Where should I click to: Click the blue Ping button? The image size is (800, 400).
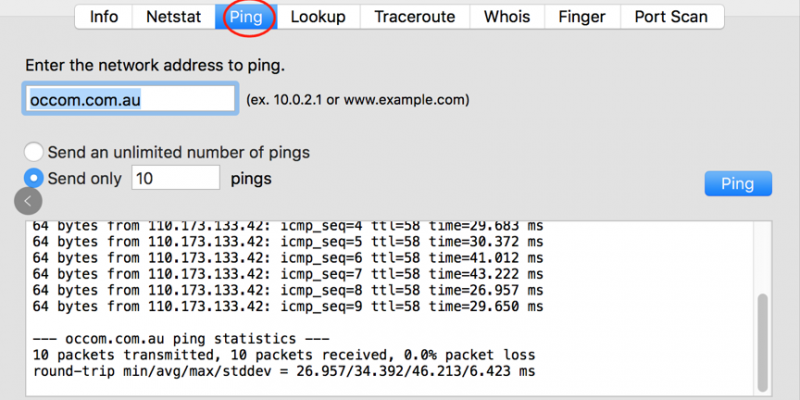tap(738, 184)
